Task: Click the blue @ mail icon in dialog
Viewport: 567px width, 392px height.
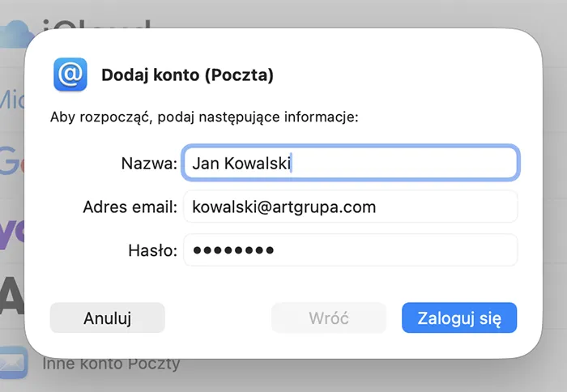Action: (x=70, y=75)
